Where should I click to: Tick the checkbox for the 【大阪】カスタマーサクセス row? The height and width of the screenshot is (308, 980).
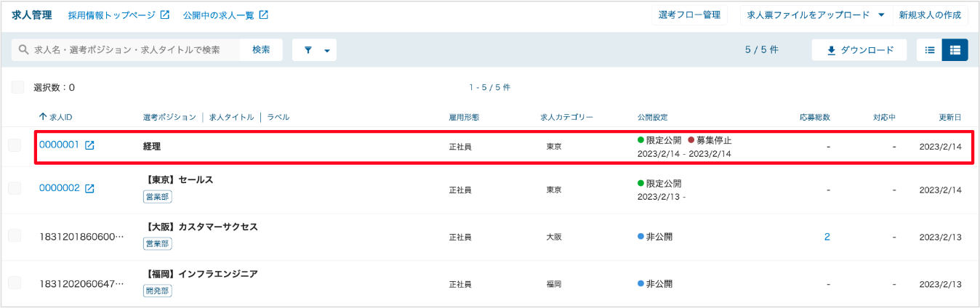[x=15, y=236]
